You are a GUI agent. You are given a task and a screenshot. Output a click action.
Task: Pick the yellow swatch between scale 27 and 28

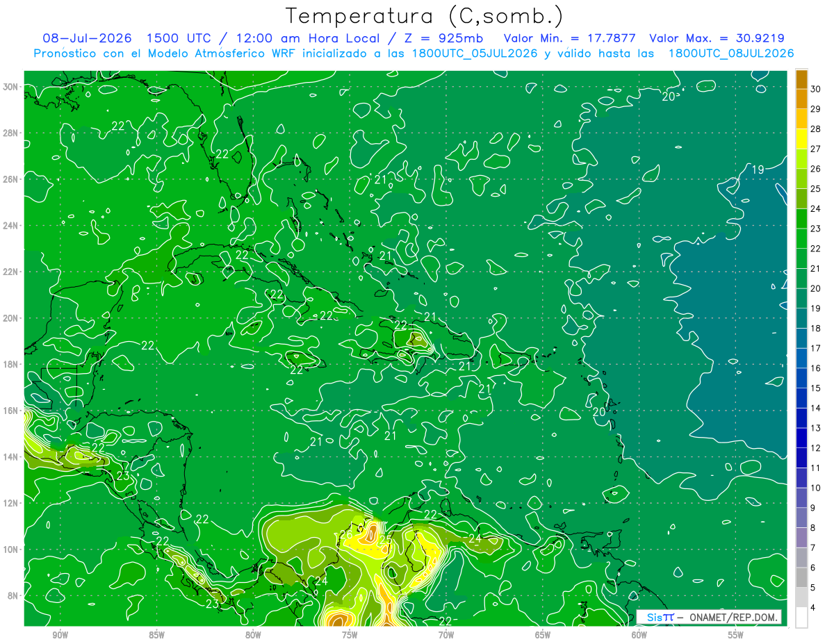tap(801, 139)
